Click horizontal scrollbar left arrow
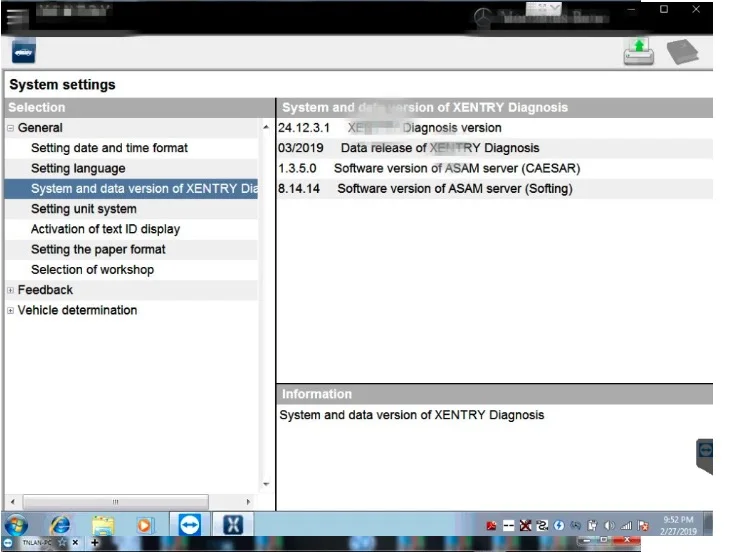 point(13,502)
